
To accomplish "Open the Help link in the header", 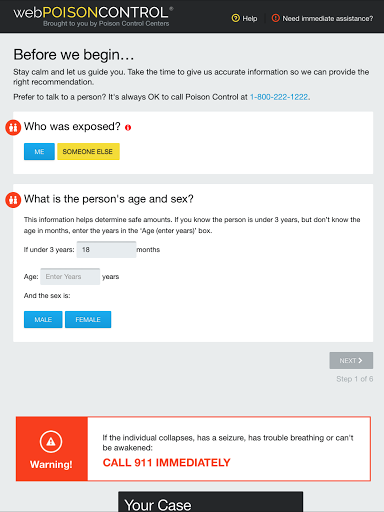I will point(245,18).
